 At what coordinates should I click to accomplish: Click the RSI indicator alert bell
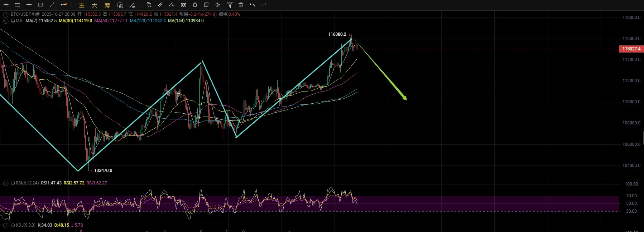[x=13, y=183]
